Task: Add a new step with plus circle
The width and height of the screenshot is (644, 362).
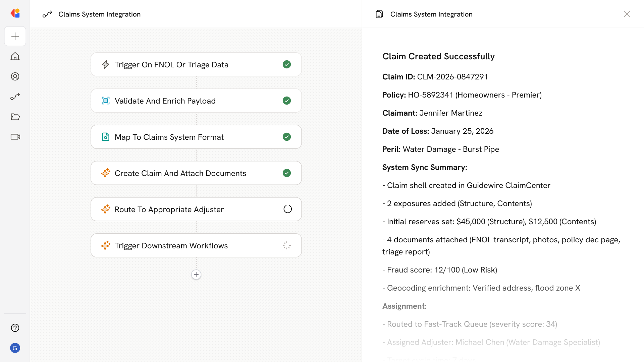Action: point(196,275)
